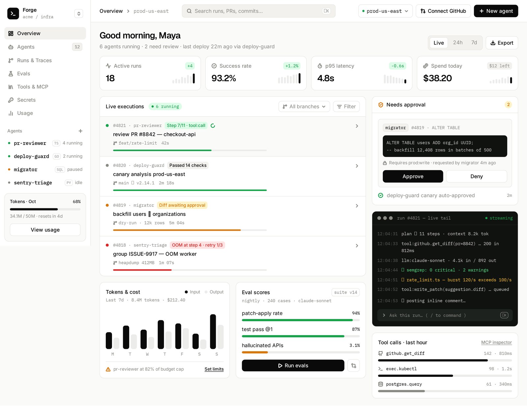Go to Runs & Traces

[45, 61]
